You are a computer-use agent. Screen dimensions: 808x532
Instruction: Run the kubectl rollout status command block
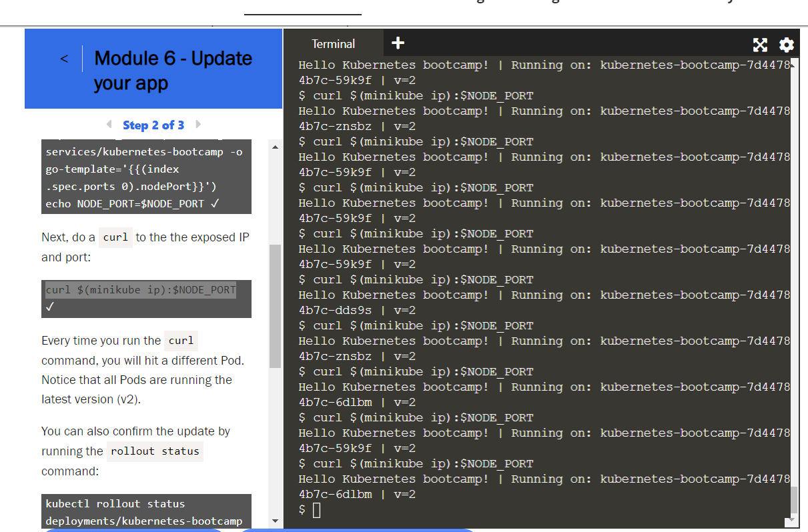147,511
